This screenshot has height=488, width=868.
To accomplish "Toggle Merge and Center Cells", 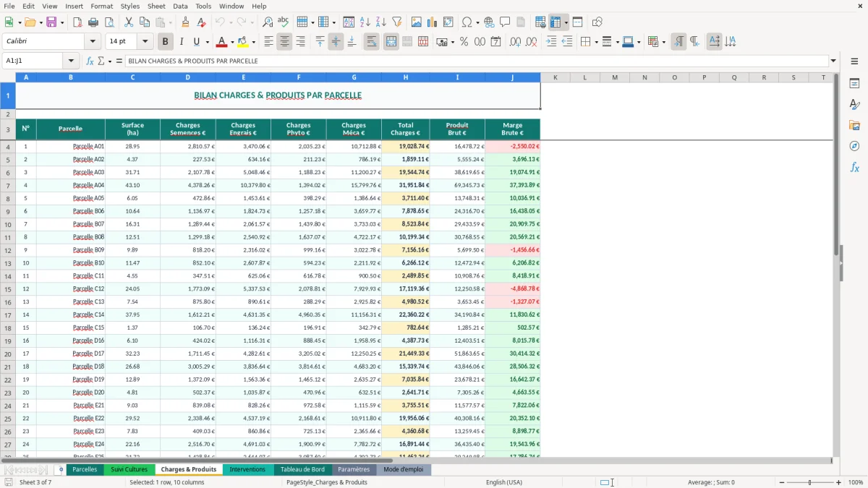I will coord(391,42).
